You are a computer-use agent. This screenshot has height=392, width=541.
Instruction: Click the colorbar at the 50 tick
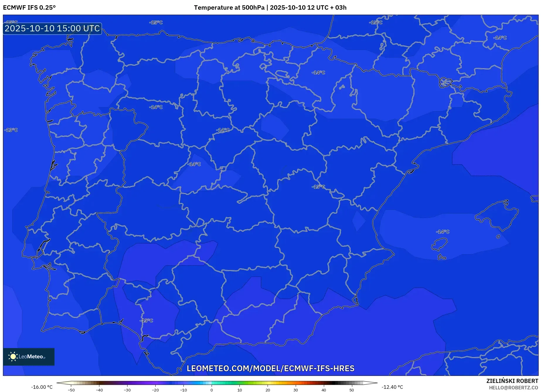click(x=352, y=383)
